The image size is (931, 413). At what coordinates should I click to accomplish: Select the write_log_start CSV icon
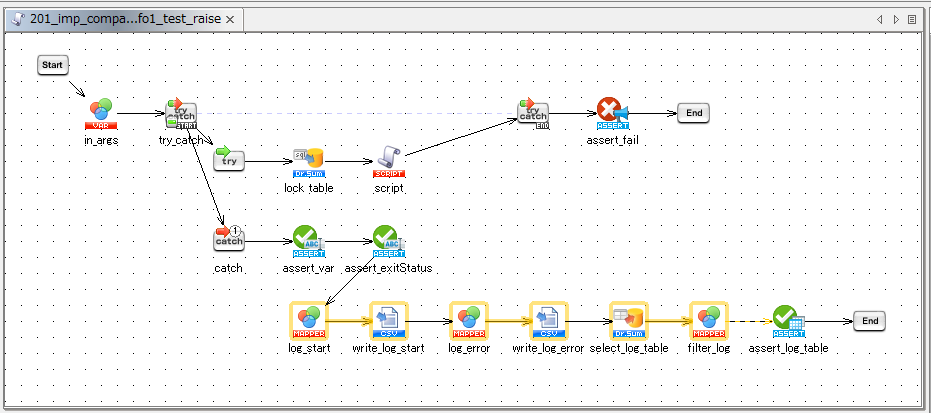click(x=388, y=320)
